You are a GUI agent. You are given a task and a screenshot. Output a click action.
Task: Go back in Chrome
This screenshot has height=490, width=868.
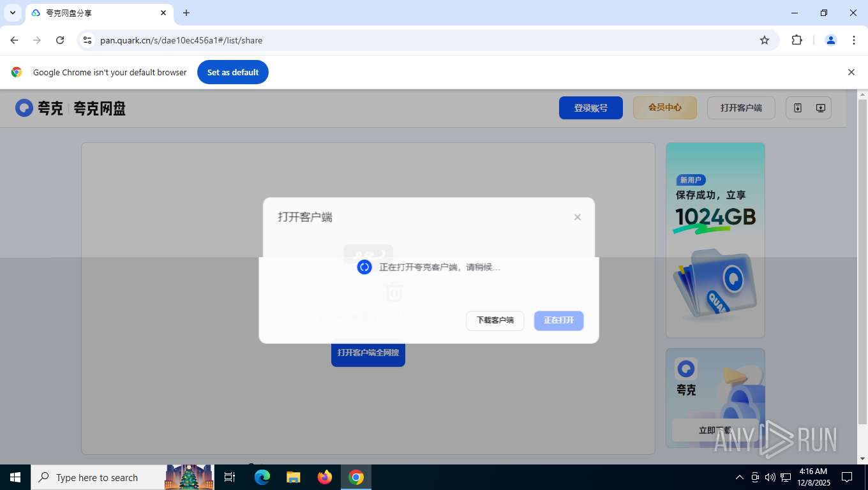click(14, 40)
